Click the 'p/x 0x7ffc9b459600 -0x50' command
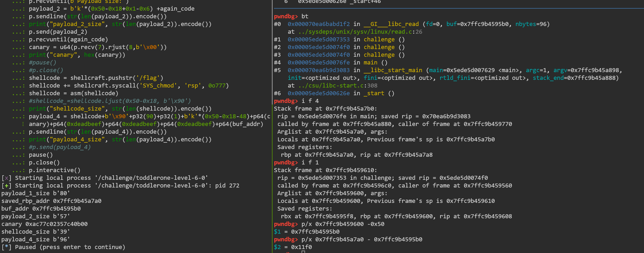The width and height of the screenshot is (644, 253). tap(343, 224)
